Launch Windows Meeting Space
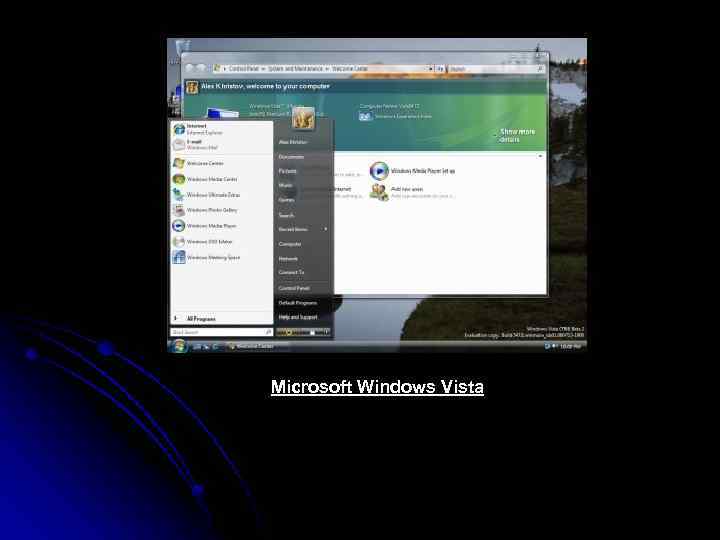This screenshot has width=720, height=540. point(221,257)
